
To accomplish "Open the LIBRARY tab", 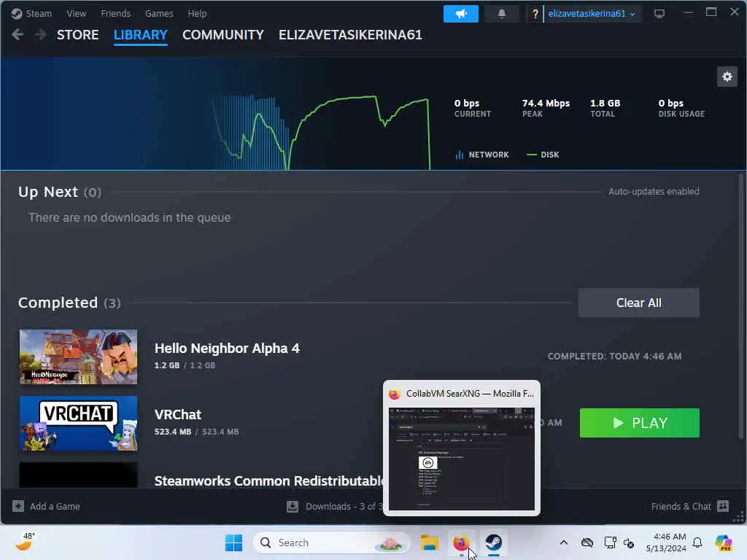I will pos(141,35).
